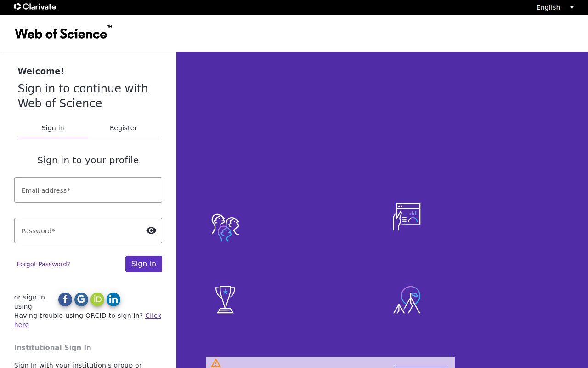Sign in with Google icon

81,299
